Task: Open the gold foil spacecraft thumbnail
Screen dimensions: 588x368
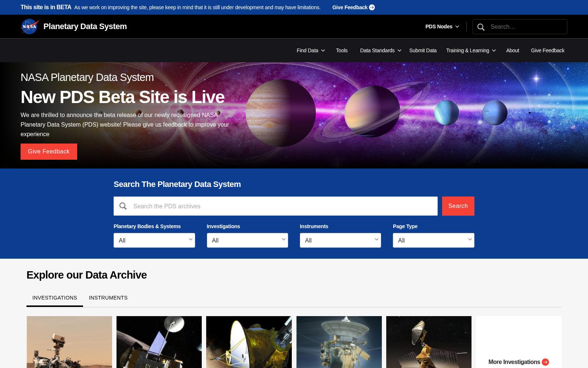Action: pyautogui.click(x=249, y=342)
